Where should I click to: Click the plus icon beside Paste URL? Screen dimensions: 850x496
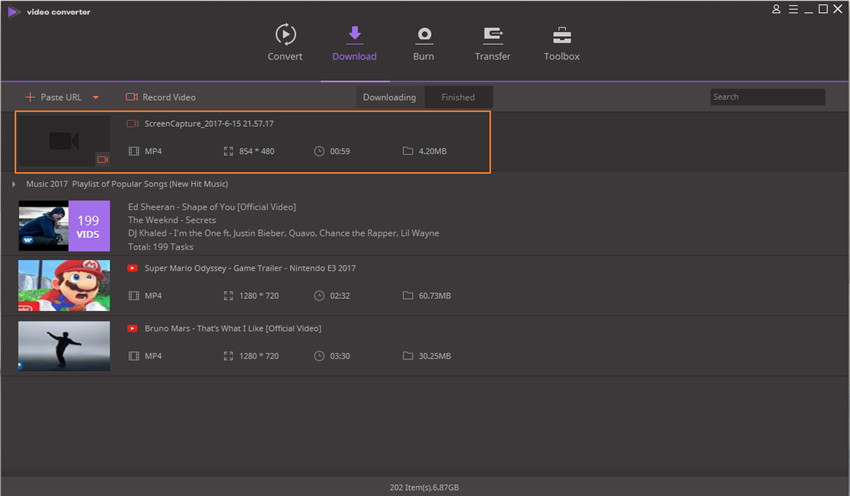[x=30, y=97]
